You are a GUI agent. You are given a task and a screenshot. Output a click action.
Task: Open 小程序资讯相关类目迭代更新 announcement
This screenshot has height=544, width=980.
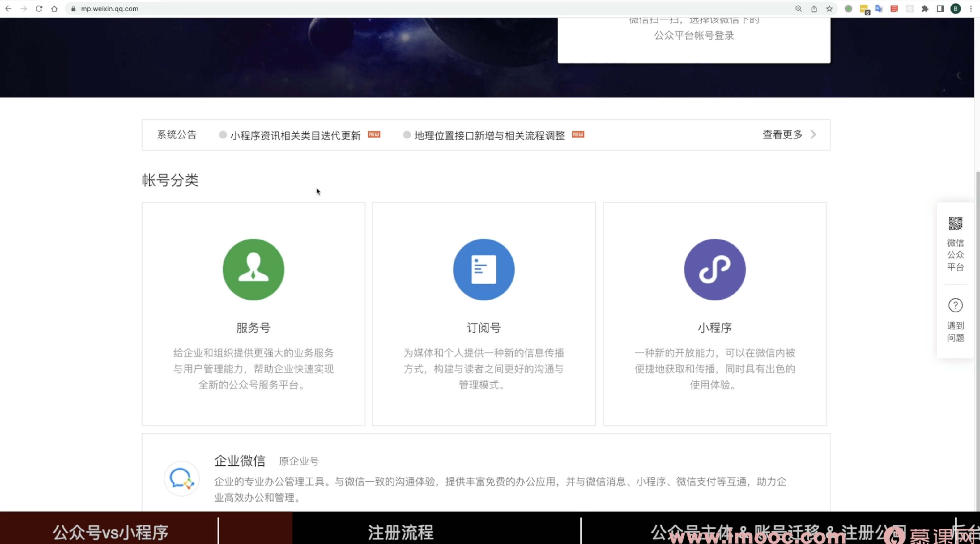point(295,135)
